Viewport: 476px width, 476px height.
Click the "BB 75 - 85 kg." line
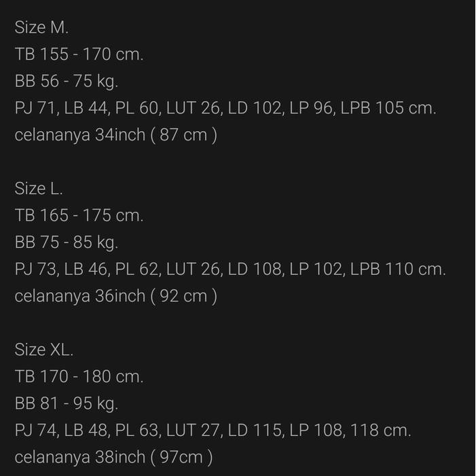click(x=67, y=242)
